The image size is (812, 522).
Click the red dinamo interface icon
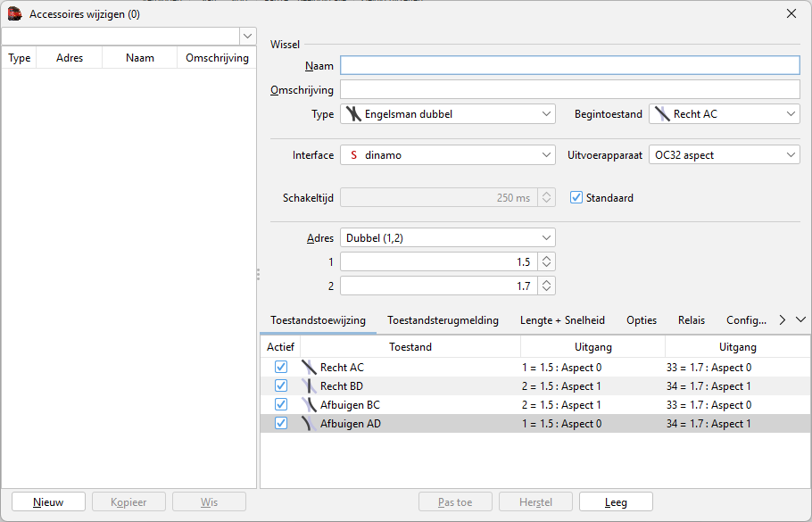(353, 155)
